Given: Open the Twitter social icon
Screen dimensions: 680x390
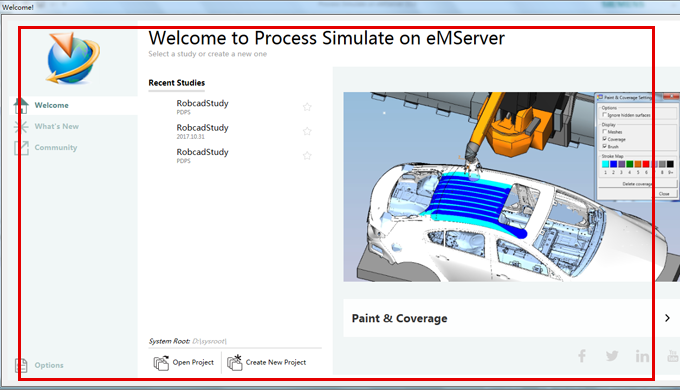Looking at the screenshot, I should (x=612, y=356).
